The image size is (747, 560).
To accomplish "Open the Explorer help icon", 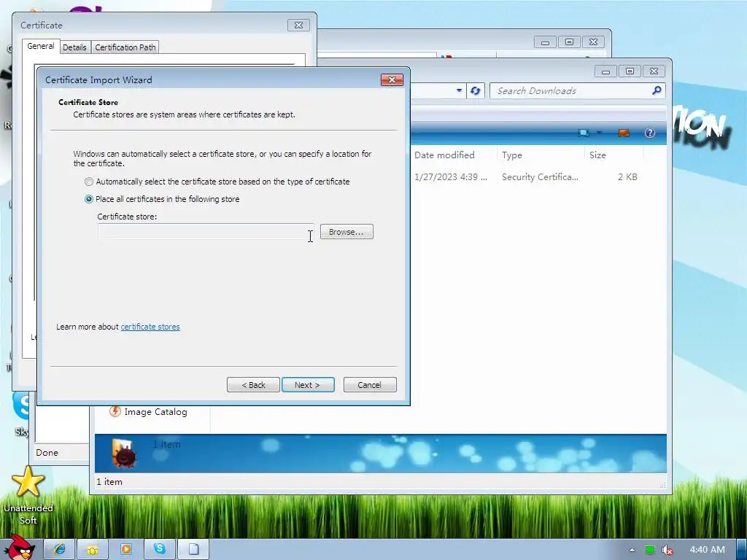I will (650, 133).
